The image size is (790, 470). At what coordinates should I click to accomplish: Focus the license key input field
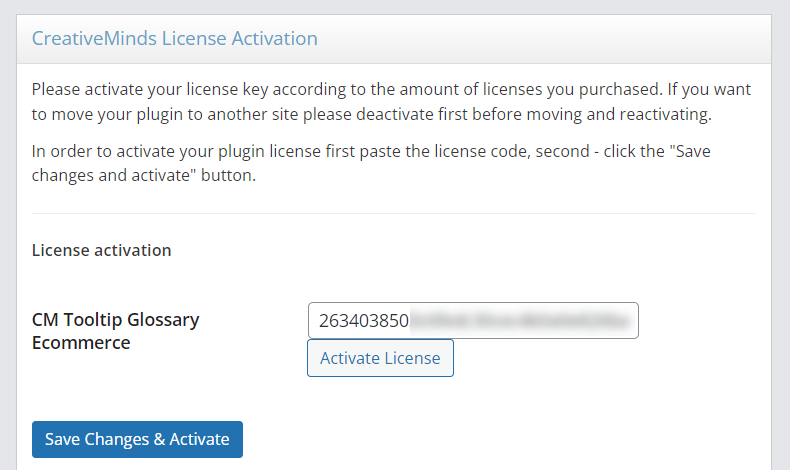click(473, 320)
